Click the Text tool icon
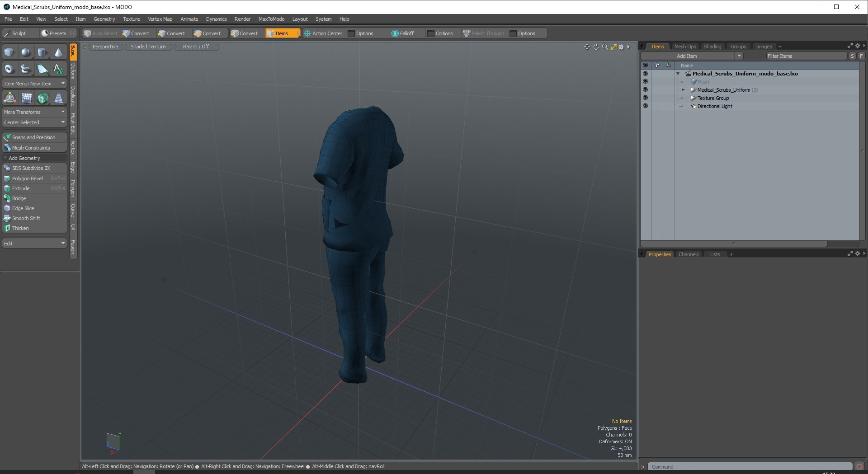 pos(59,69)
